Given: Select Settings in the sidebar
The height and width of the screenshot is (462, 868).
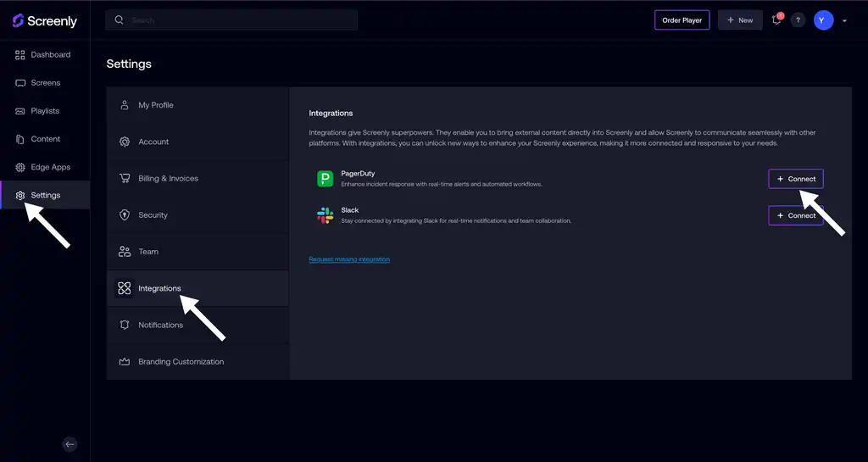Looking at the screenshot, I should pos(45,195).
